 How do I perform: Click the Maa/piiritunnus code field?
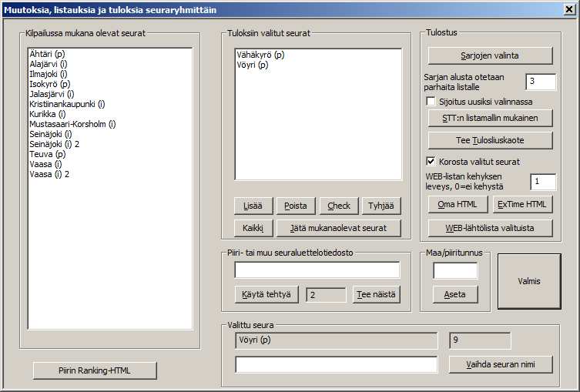(x=455, y=270)
